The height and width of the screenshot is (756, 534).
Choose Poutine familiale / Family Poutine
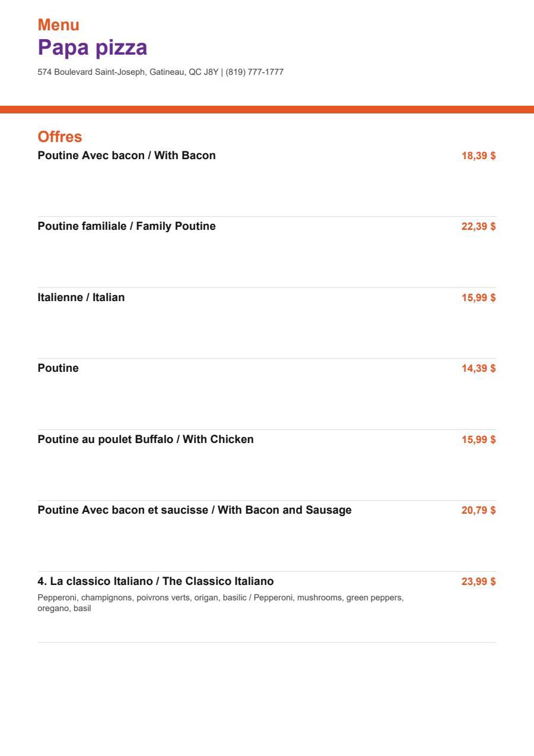[127, 226]
